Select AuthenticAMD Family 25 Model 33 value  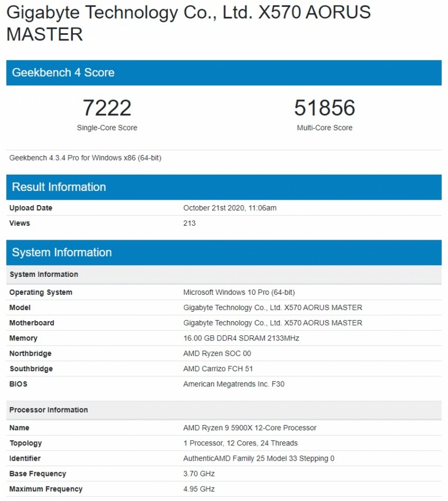(x=259, y=459)
